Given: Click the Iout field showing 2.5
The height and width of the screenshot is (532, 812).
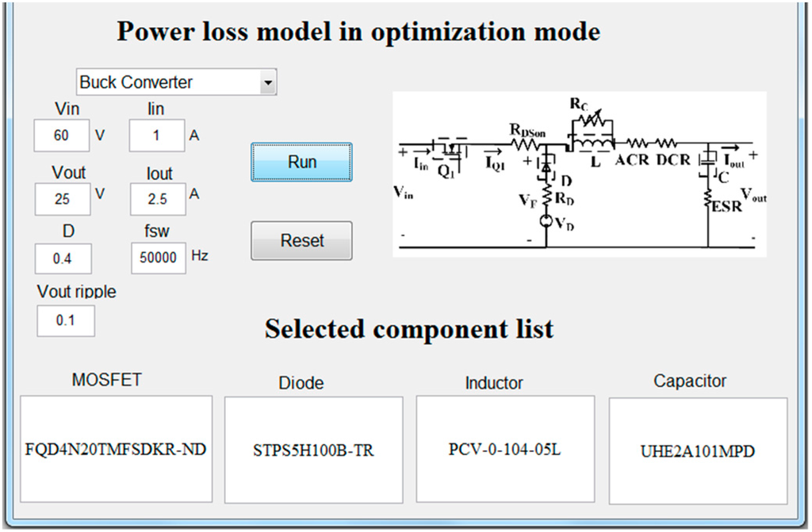Looking at the screenshot, I should [x=157, y=199].
